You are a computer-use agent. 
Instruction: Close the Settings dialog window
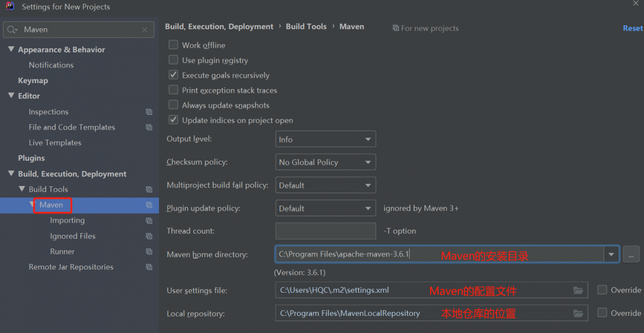pyautogui.click(x=635, y=4)
